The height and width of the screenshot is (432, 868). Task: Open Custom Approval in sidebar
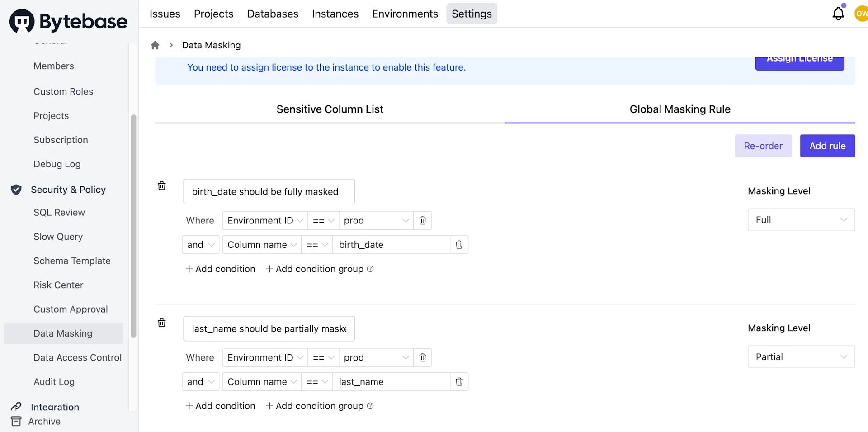[71, 309]
